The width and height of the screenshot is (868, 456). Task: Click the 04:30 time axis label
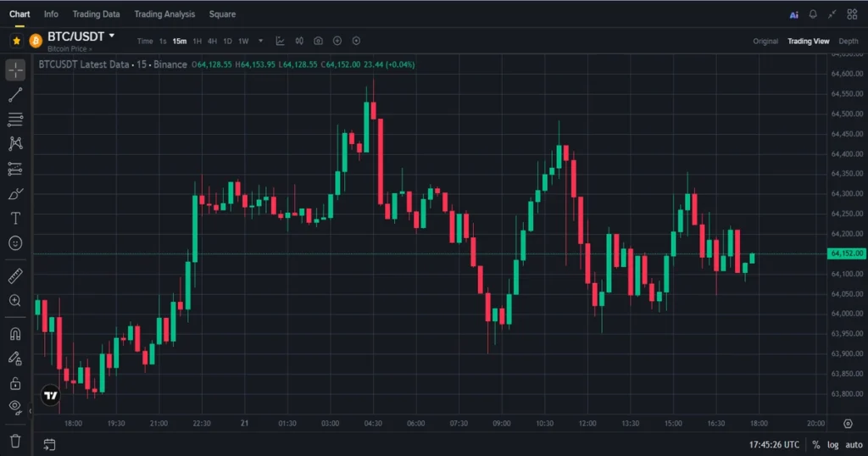coord(373,423)
